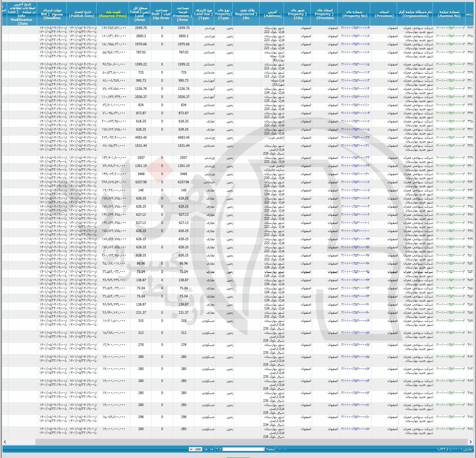Sort by the Publish Date column header

pyautogui.click(x=82, y=14)
